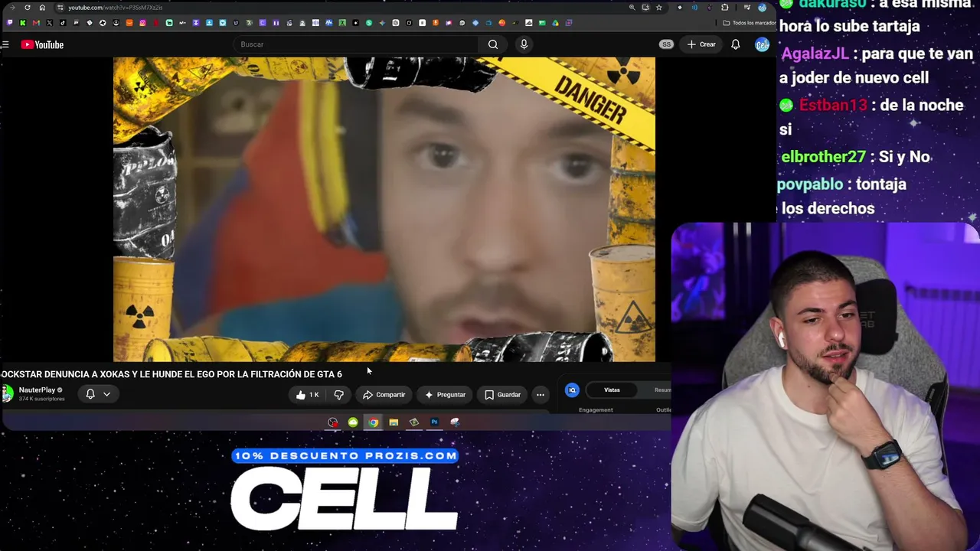980x551 pixels.
Task: Open the account avatar menu
Action: pos(762,44)
